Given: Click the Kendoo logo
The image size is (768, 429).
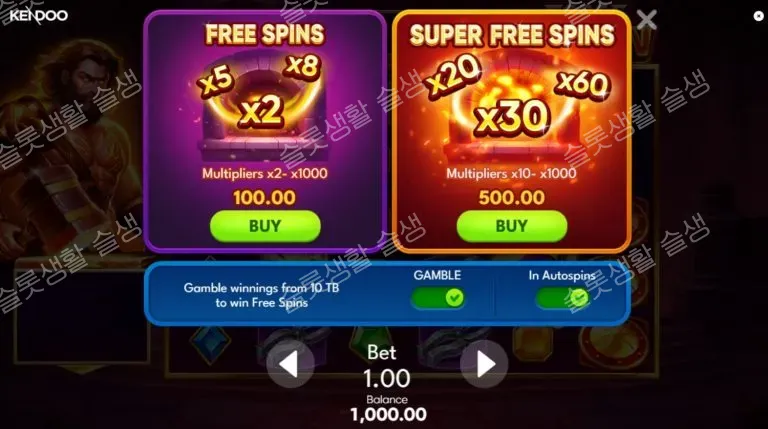Looking at the screenshot, I should (x=39, y=16).
